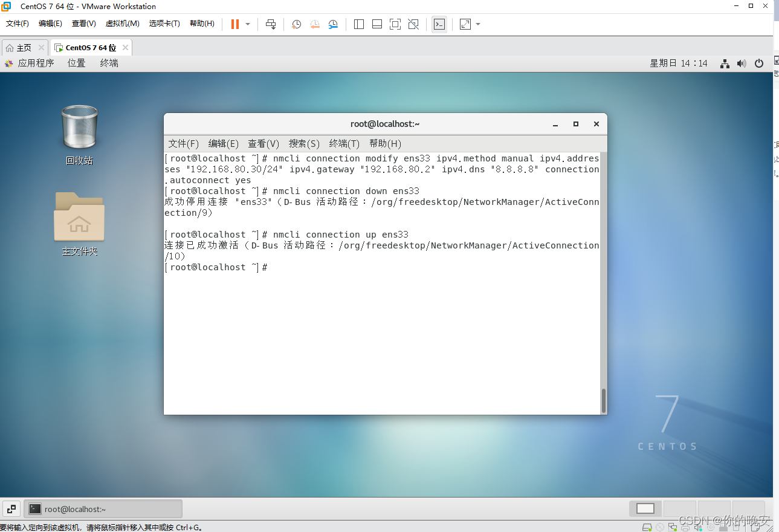The image size is (779, 532).
Task: Open the 位置 menu in GNOME panel
Action: pos(77,63)
